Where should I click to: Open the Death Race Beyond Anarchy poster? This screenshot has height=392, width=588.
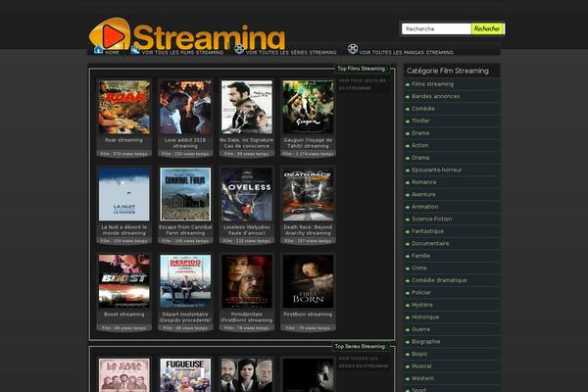[308, 194]
